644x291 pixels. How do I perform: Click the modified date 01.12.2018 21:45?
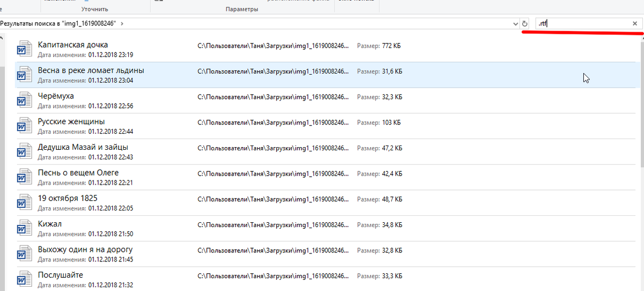111,259
